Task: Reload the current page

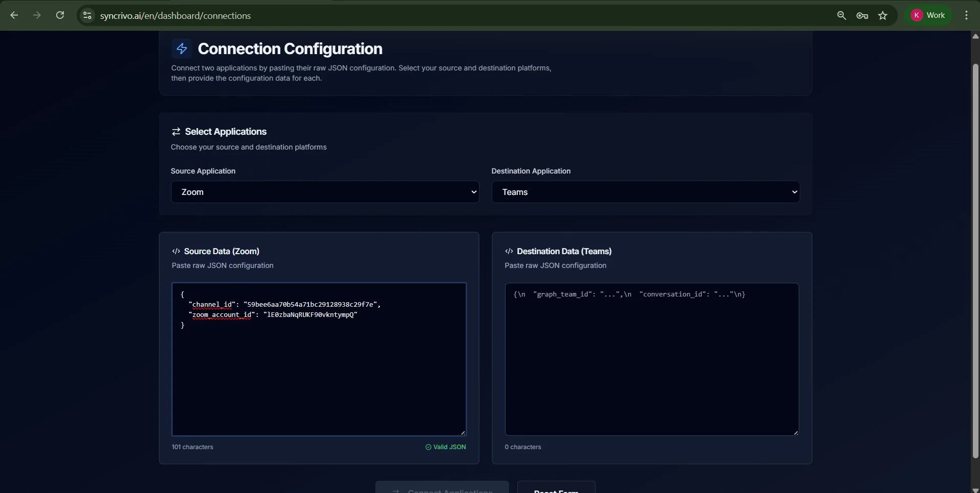Action: pos(60,15)
